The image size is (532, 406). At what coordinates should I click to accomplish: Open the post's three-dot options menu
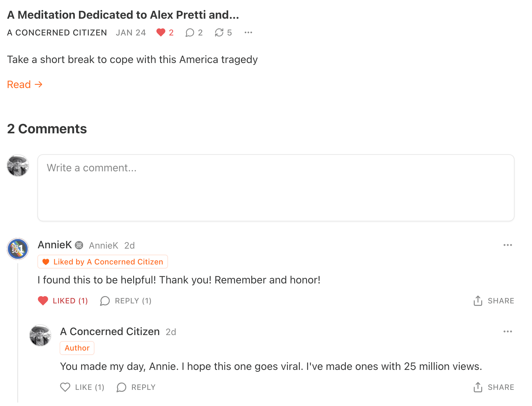248,33
